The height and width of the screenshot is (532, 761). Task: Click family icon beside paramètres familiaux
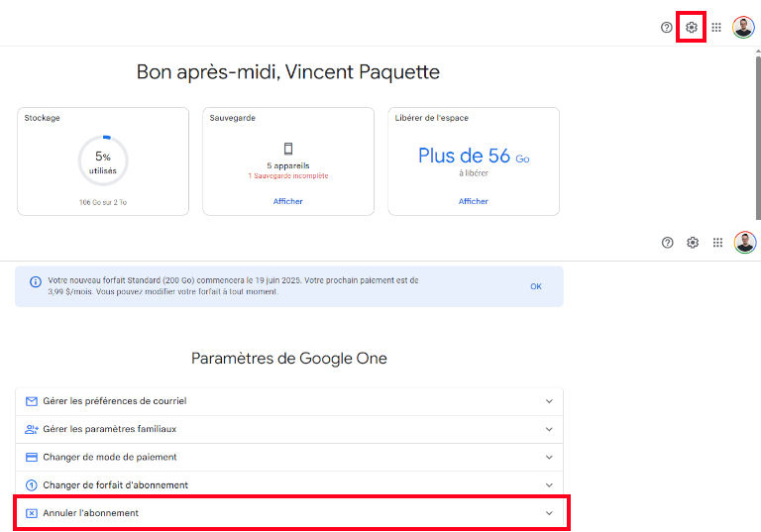[32, 429]
